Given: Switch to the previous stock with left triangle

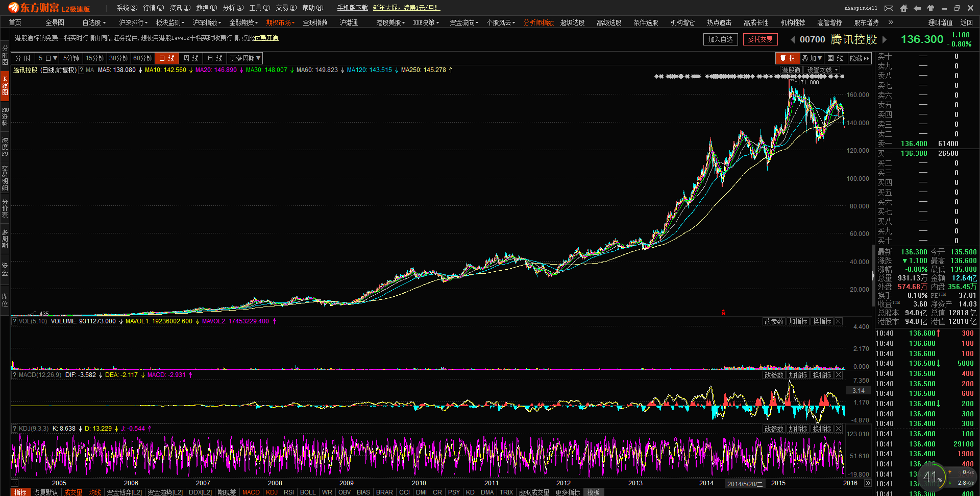Looking at the screenshot, I should pyautogui.click(x=793, y=39).
